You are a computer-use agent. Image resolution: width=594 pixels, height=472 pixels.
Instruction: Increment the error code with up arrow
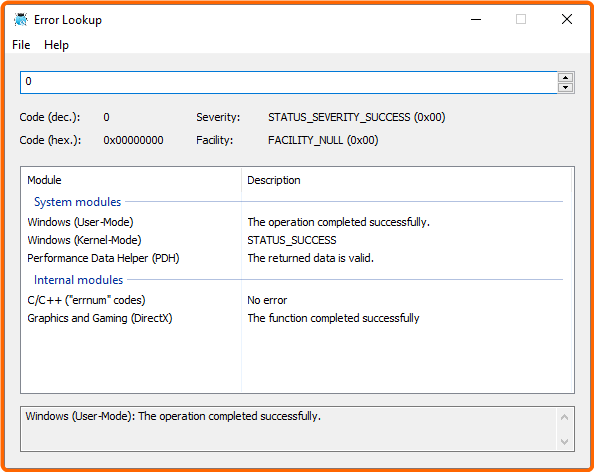pyautogui.click(x=565, y=77)
